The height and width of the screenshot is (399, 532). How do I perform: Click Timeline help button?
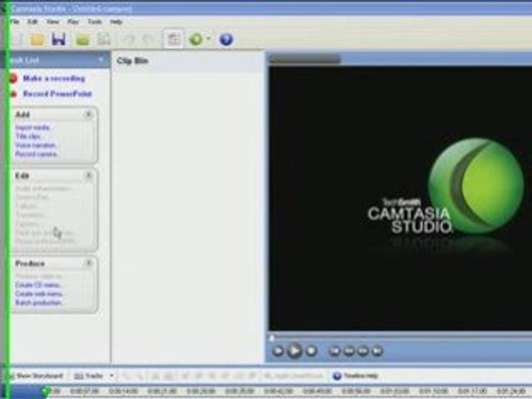(356, 376)
